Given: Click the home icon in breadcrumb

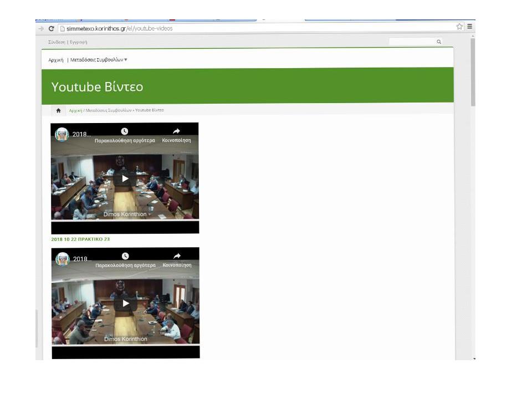Looking at the screenshot, I should pyautogui.click(x=58, y=111).
